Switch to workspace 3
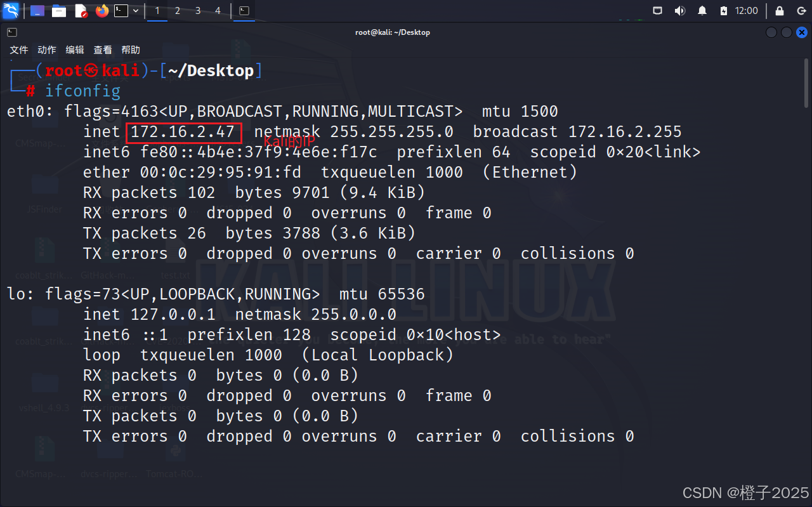The image size is (812, 507). (198, 11)
